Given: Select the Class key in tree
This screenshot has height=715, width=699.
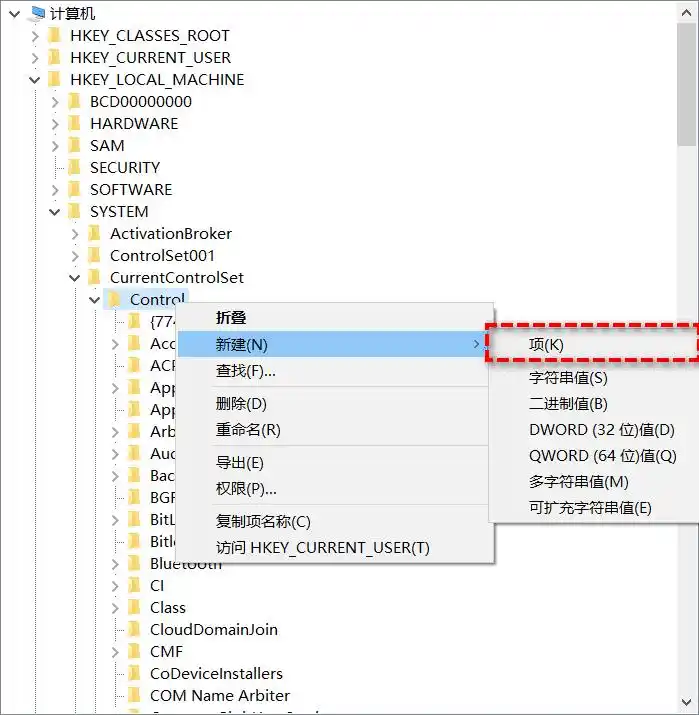Looking at the screenshot, I should (x=167, y=608).
